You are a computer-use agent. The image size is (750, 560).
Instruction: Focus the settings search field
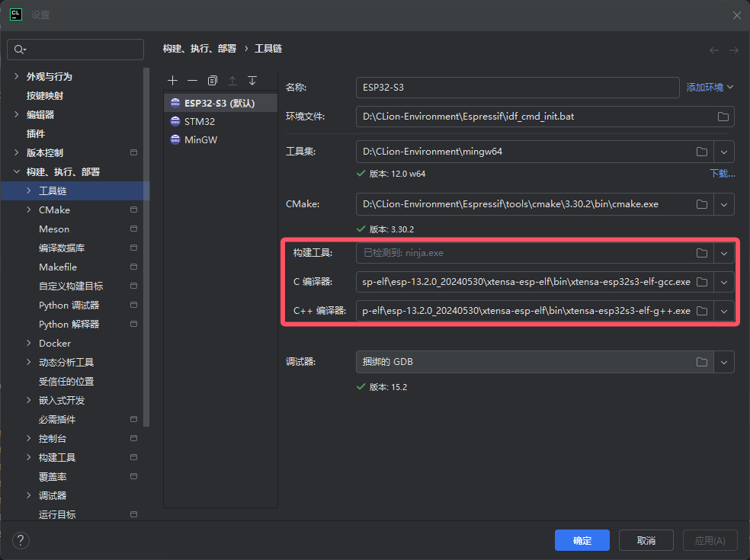pyautogui.click(x=75, y=50)
